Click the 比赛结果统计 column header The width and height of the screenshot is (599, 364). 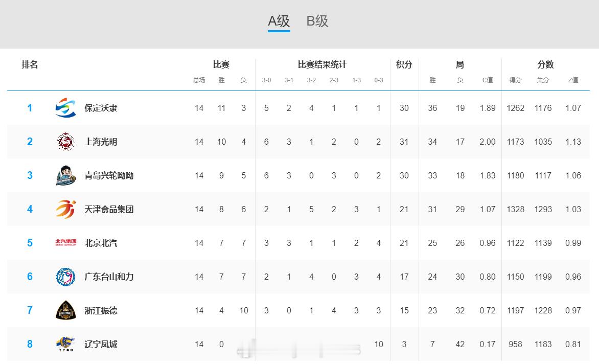(x=322, y=64)
